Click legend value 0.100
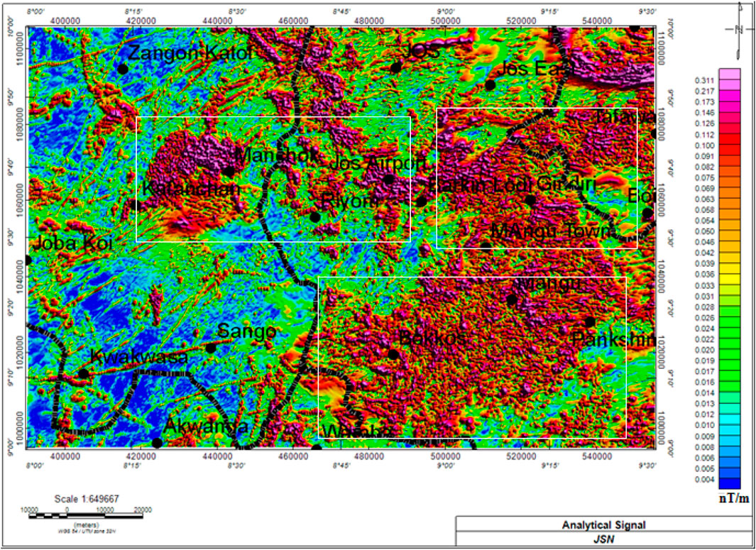The width and height of the screenshot is (756, 550). tap(704, 145)
